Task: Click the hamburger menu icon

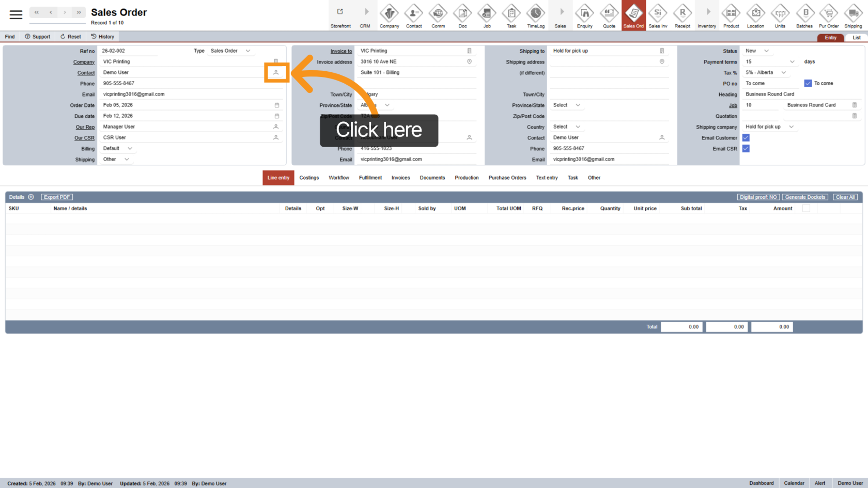Action: [16, 14]
